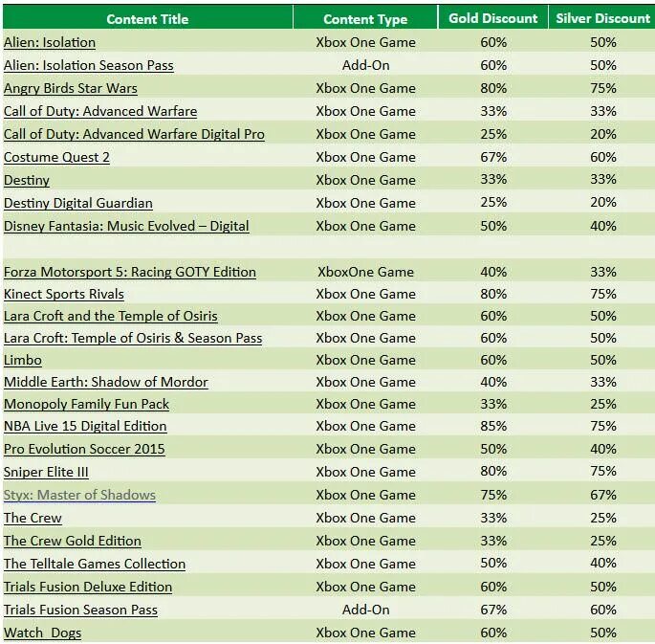Screen dimensions: 655x644
Task: Open Forza Motorsport 5: Racing GOTY Edition link
Action: [x=130, y=272]
